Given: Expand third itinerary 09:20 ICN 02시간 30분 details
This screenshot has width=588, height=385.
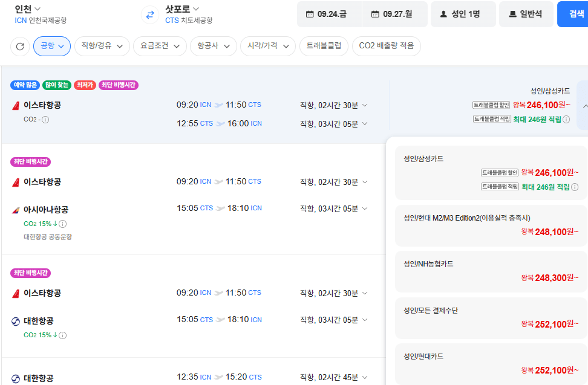Looking at the screenshot, I should (365, 293).
